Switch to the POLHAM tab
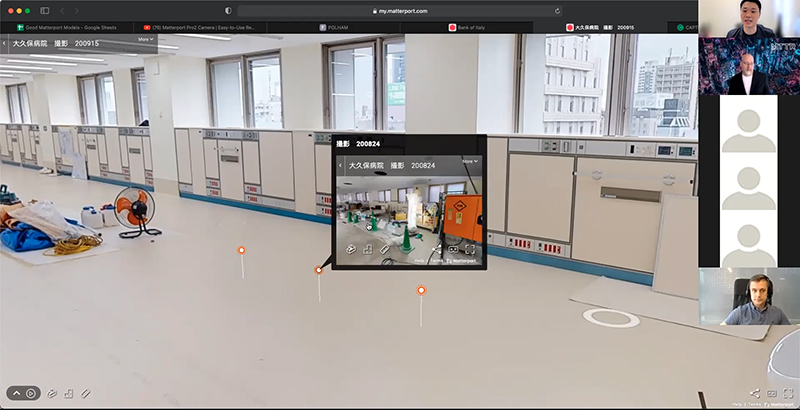Image resolution: width=800 pixels, height=410 pixels. (334, 28)
